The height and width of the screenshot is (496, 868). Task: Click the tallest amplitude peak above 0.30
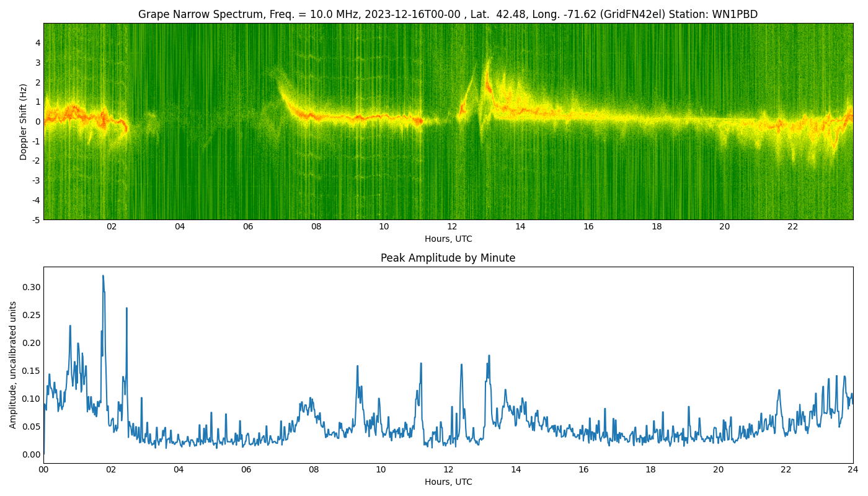point(103,277)
